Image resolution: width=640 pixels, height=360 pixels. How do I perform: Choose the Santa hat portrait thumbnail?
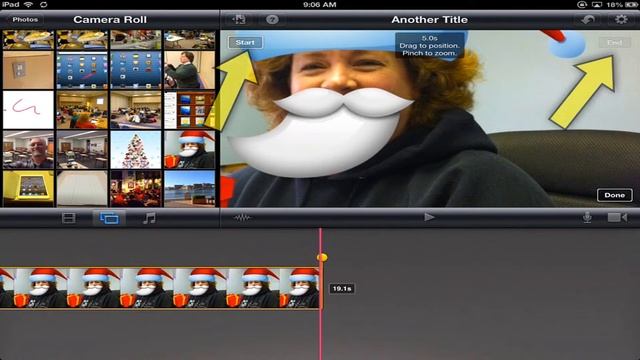(x=189, y=149)
